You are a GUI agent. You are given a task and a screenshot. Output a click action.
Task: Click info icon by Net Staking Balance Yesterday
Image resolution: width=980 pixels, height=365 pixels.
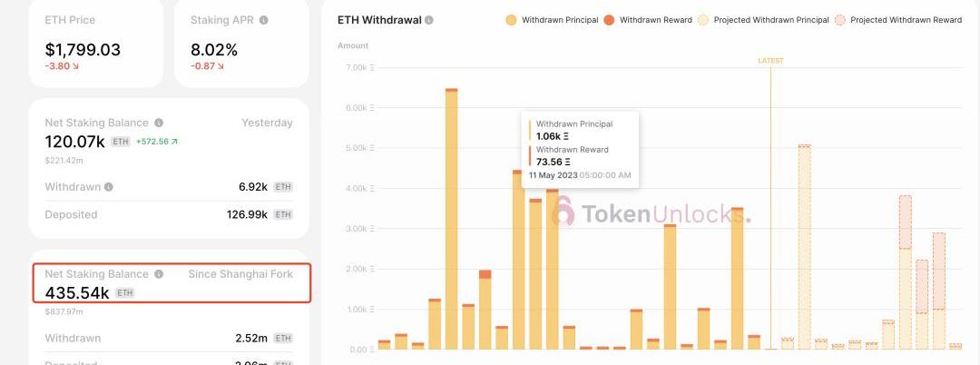coord(159,123)
